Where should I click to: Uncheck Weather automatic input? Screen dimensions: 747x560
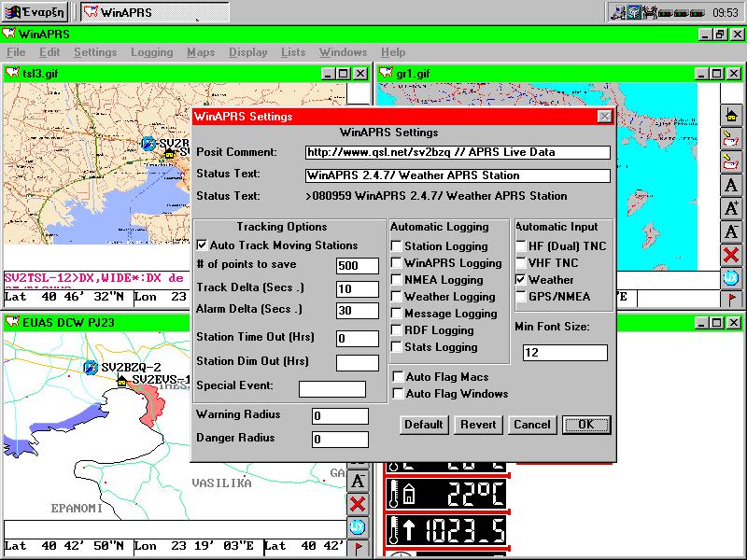(x=521, y=279)
